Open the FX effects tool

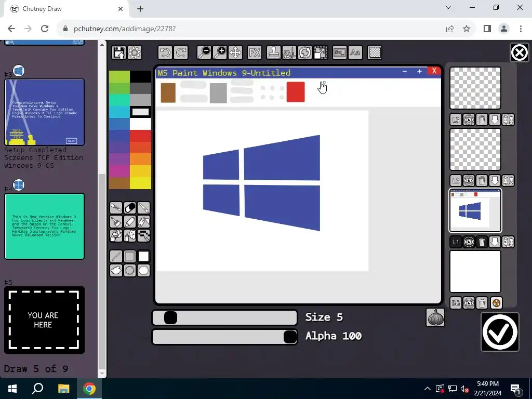coord(255,52)
